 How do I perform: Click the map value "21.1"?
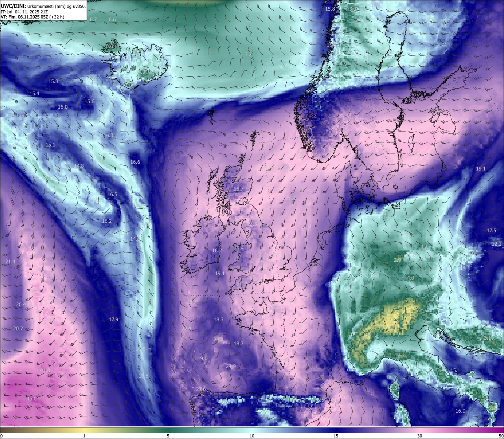(x=241, y=284)
